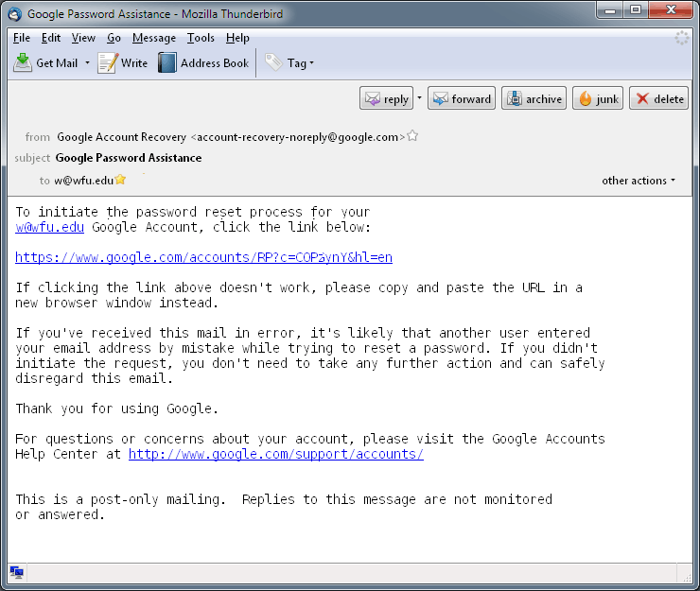
Task: Reply to this message
Action: click(387, 98)
